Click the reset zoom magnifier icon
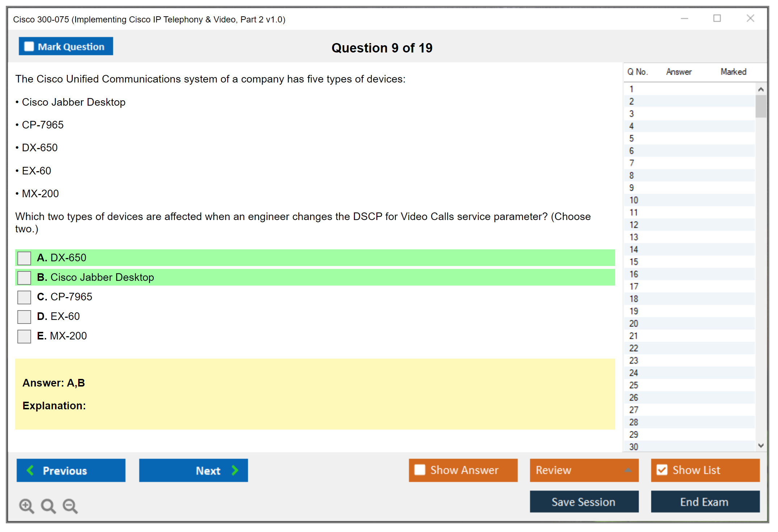The height and width of the screenshot is (532, 778). 48,506
